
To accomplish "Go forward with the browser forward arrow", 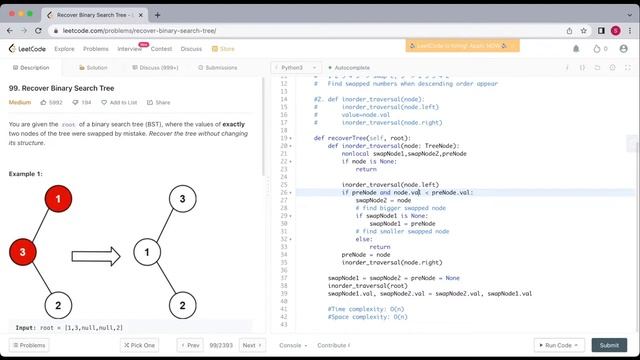I will [x=24, y=31].
